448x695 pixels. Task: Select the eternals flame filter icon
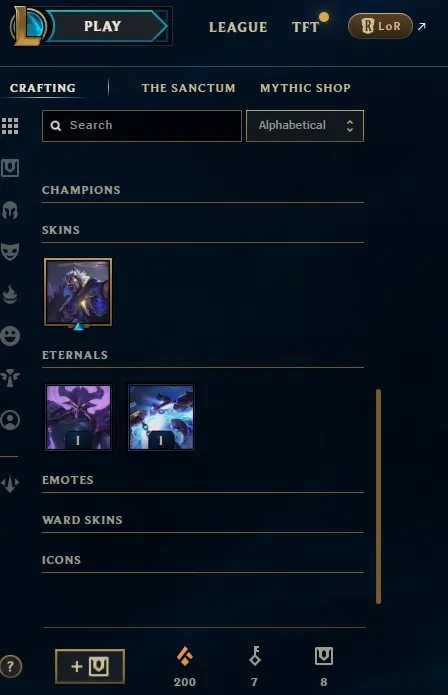(x=10, y=294)
